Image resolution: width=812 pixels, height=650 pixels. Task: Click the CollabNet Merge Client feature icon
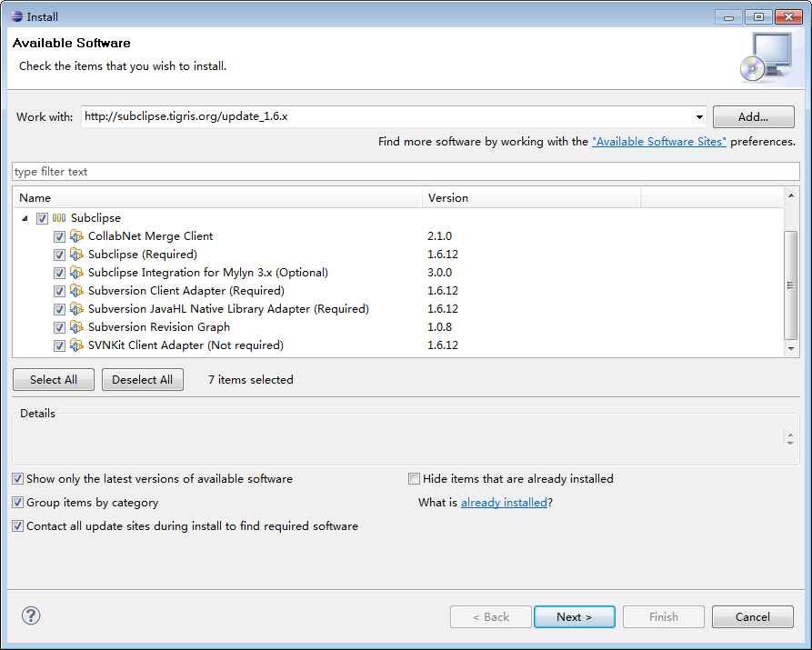(x=76, y=236)
